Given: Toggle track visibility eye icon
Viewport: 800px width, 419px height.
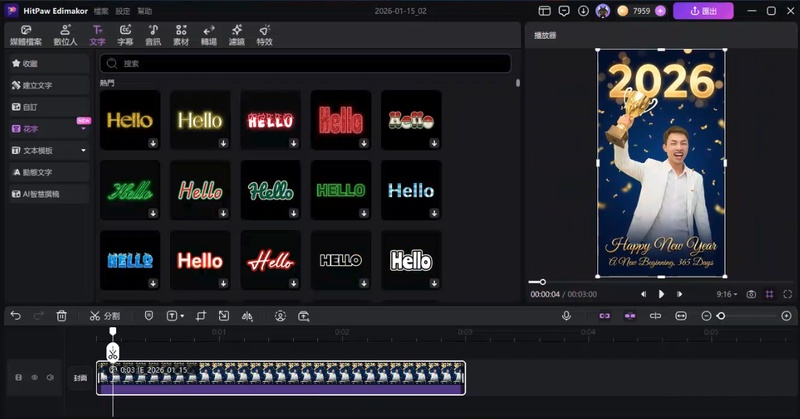Looking at the screenshot, I should click(x=34, y=378).
